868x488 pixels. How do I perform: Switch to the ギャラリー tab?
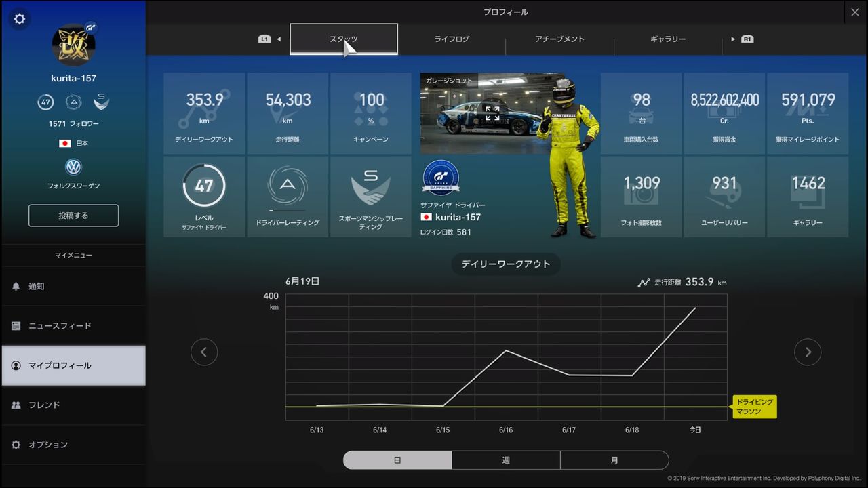[x=668, y=39]
